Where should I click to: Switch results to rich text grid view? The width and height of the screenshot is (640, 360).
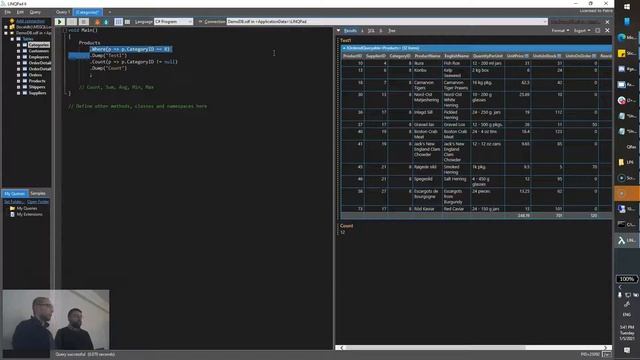(x=118, y=22)
